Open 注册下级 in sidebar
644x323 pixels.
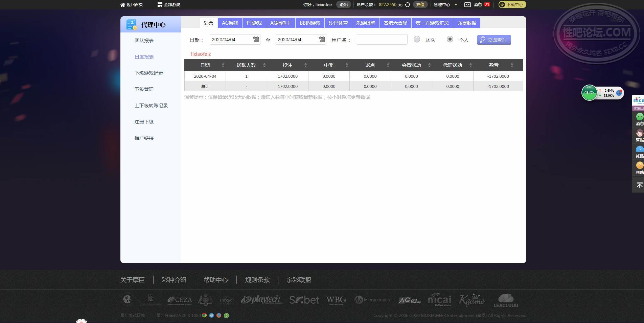[144, 122]
